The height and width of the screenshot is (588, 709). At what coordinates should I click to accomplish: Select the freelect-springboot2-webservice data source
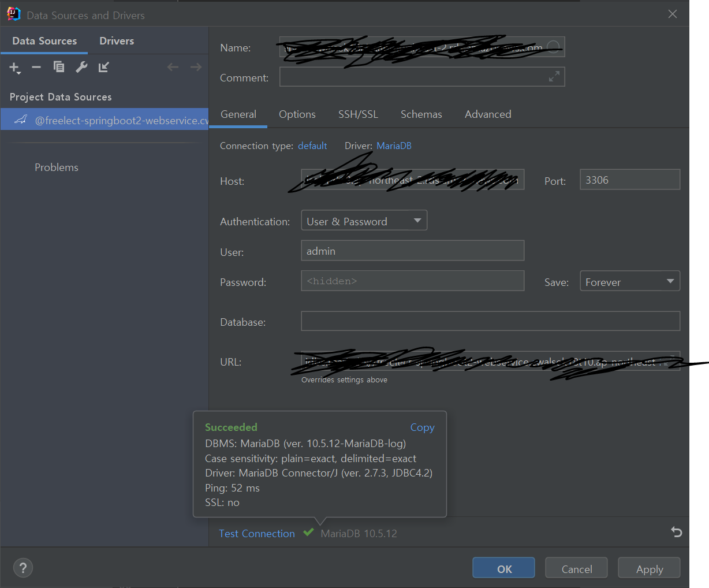pos(105,120)
